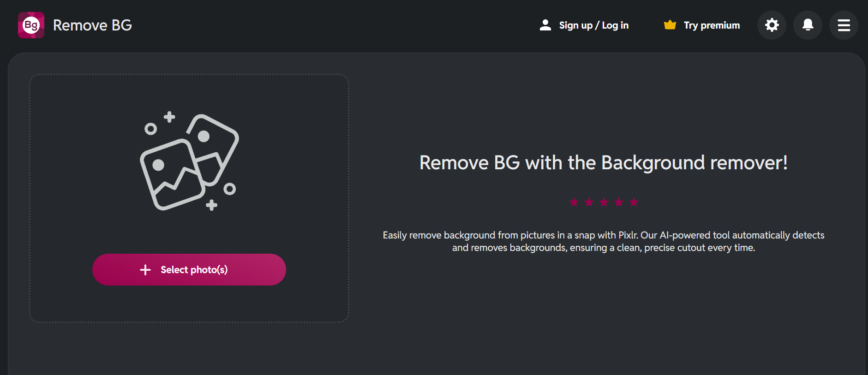Screen dimensions: 868x375
Task: Click the stacked photos illustration icon
Action: [189, 161]
